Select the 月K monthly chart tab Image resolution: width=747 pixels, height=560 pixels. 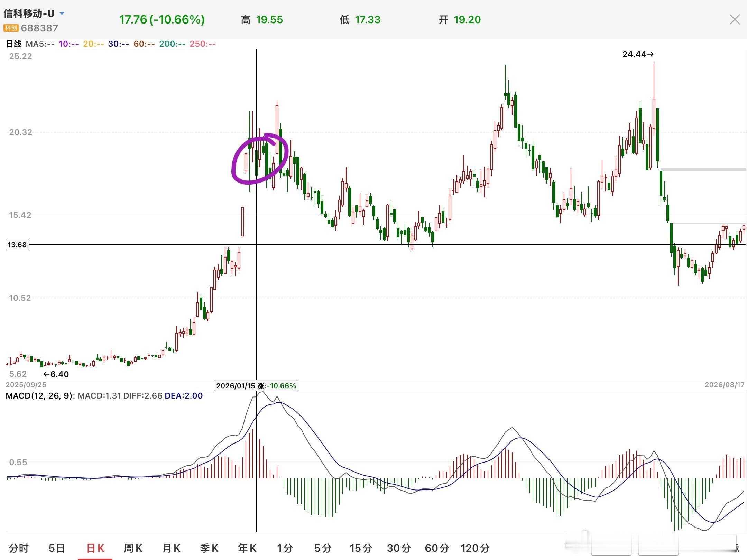(x=171, y=548)
